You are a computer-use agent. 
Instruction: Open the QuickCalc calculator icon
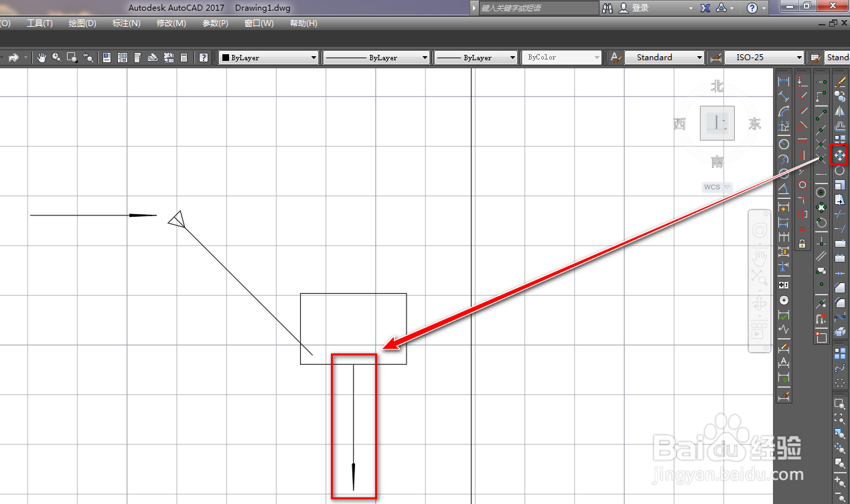coord(184,58)
